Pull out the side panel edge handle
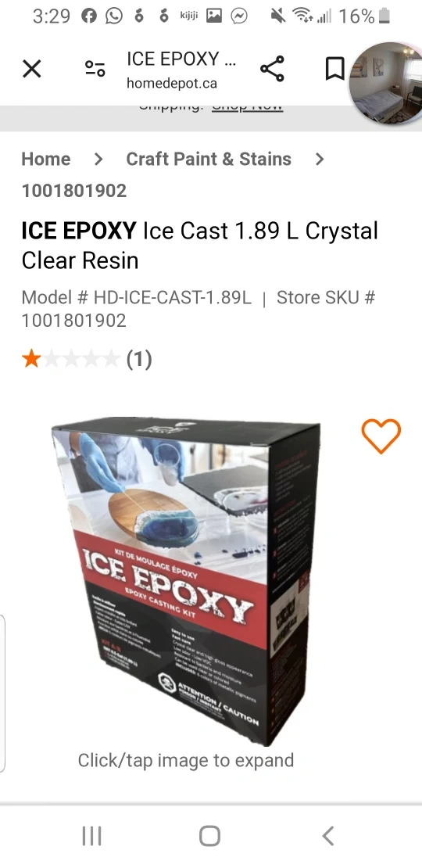The height and width of the screenshot is (868, 422). pos(3,692)
